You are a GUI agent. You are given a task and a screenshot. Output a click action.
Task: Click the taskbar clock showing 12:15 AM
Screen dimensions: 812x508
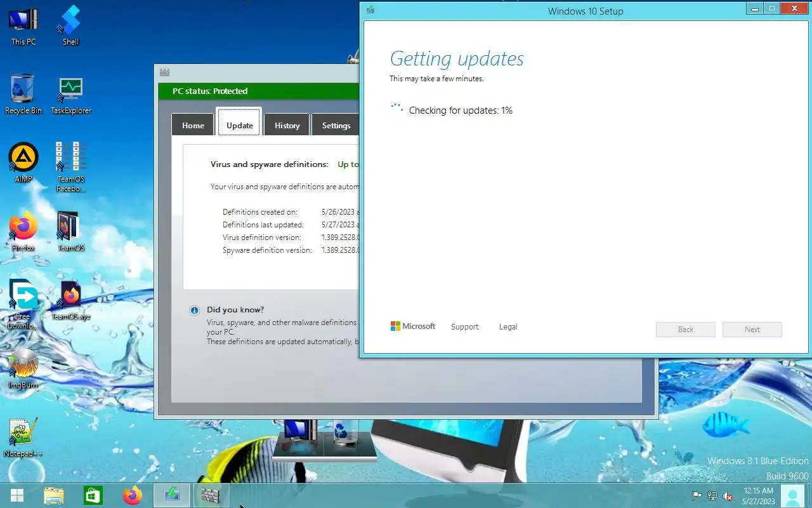[758, 496]
